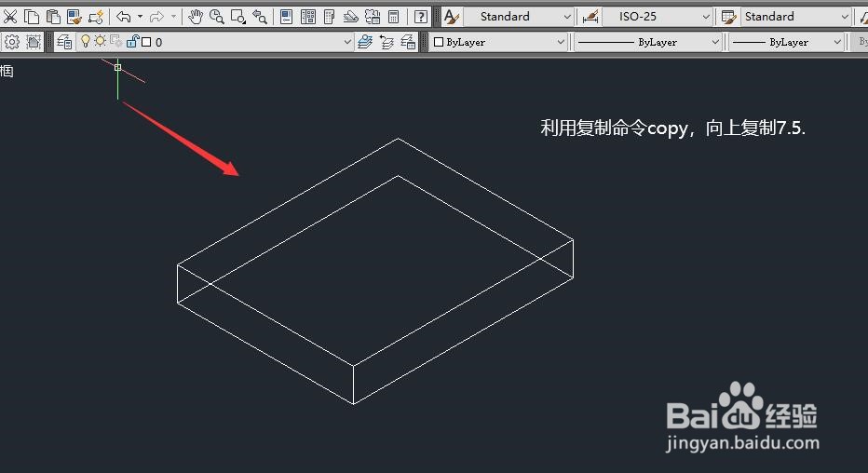Click the Paste clipboard icon
Screen dimensions: 868x473
point(53,17)
